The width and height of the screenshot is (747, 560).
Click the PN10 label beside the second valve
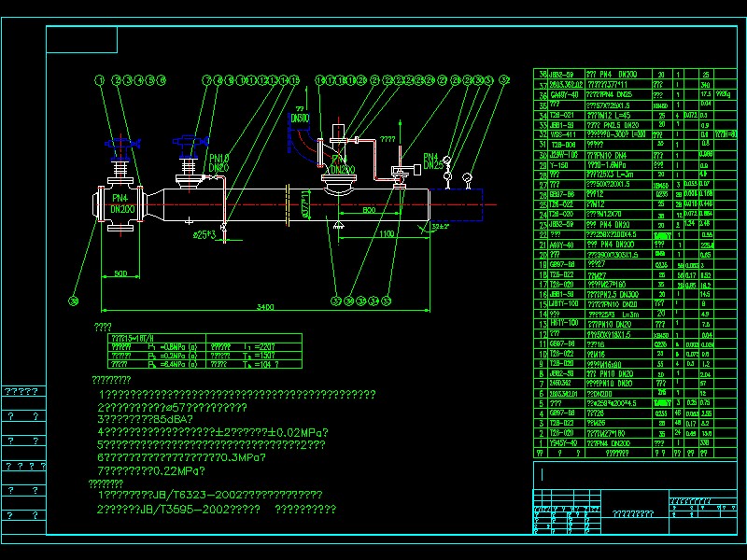pos(219,158)
